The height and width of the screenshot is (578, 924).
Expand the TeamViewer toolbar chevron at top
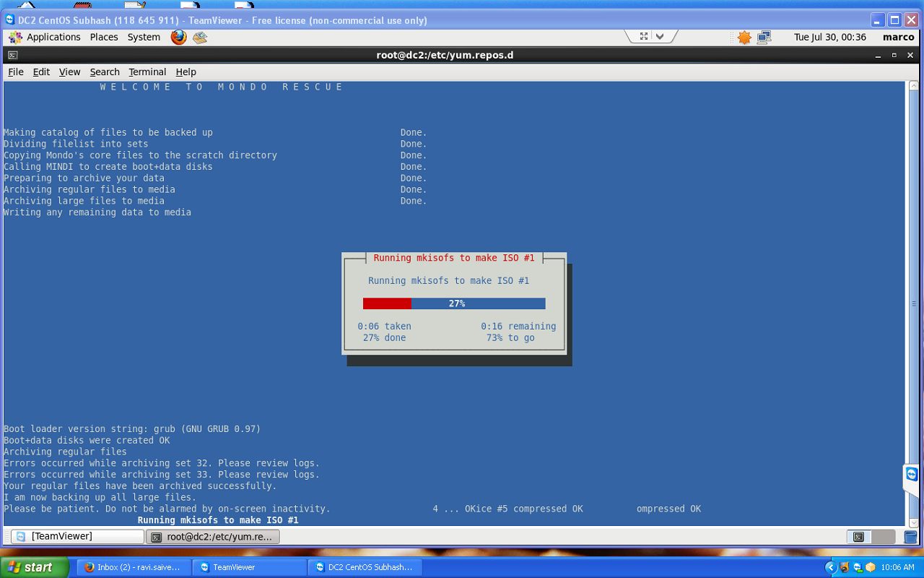click(660, 36)
